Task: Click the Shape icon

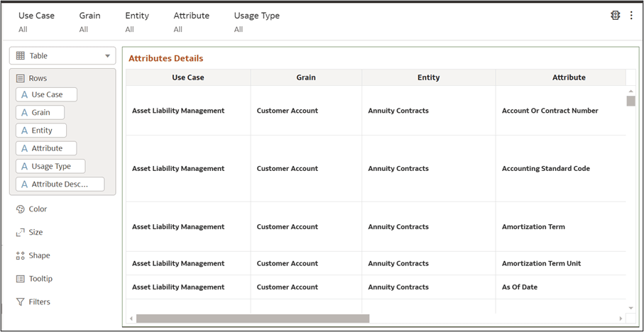Action: point(20,255)
